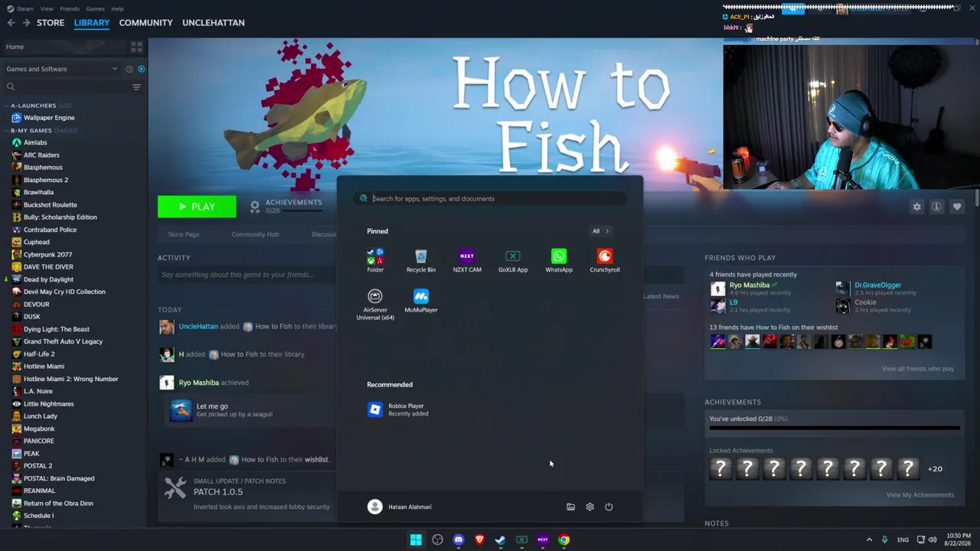
Task: Open Ryo Mashiba's profile in friends list
Action: coord(750,285)
